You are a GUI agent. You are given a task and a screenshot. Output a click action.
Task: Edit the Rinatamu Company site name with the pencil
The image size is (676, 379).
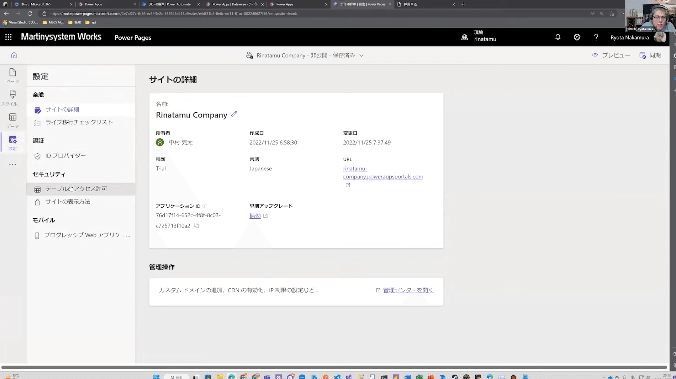[x=234, y=114]
